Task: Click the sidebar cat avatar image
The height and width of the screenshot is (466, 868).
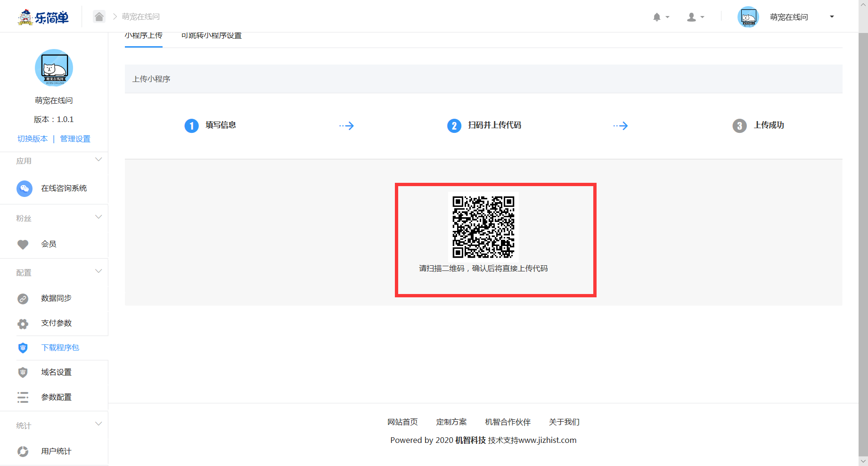Action: 54,67
